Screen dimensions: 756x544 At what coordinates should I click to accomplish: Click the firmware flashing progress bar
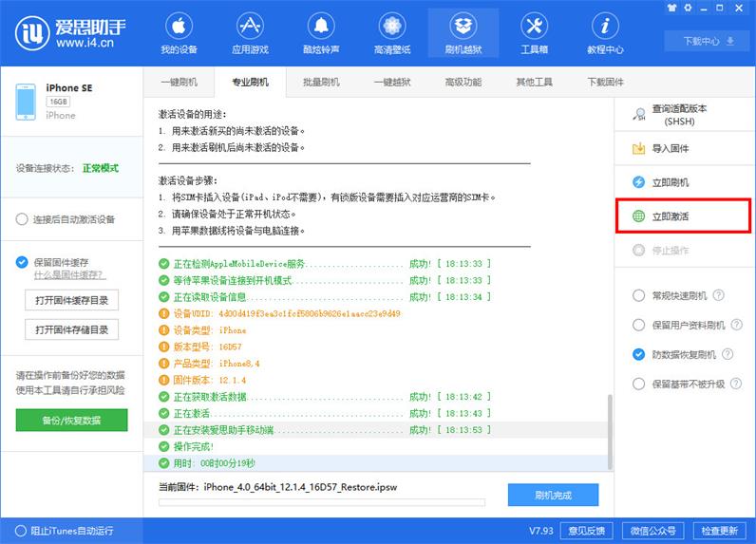coord(322,502)
